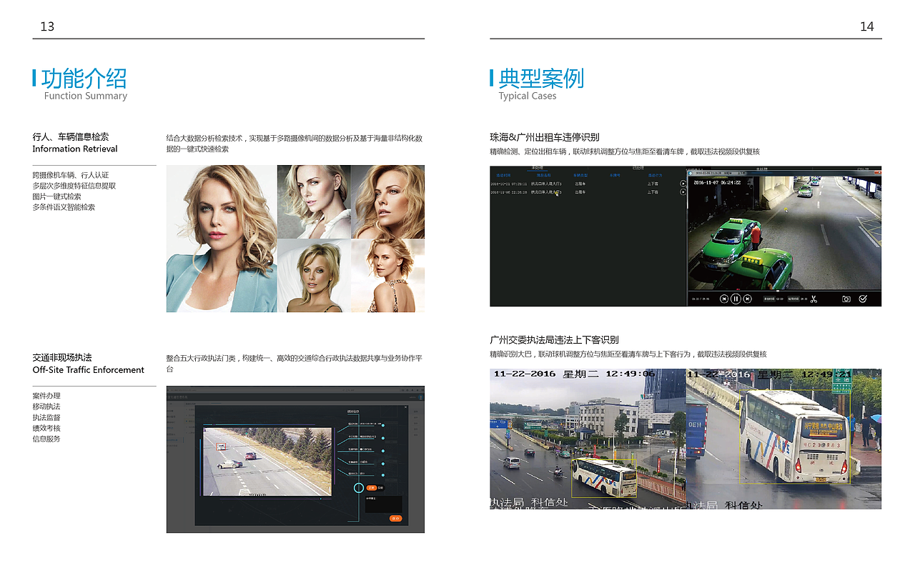The image size is (915, 588).
Task: Select the scissors clip icon in the video player
Action: pos(813,299)
